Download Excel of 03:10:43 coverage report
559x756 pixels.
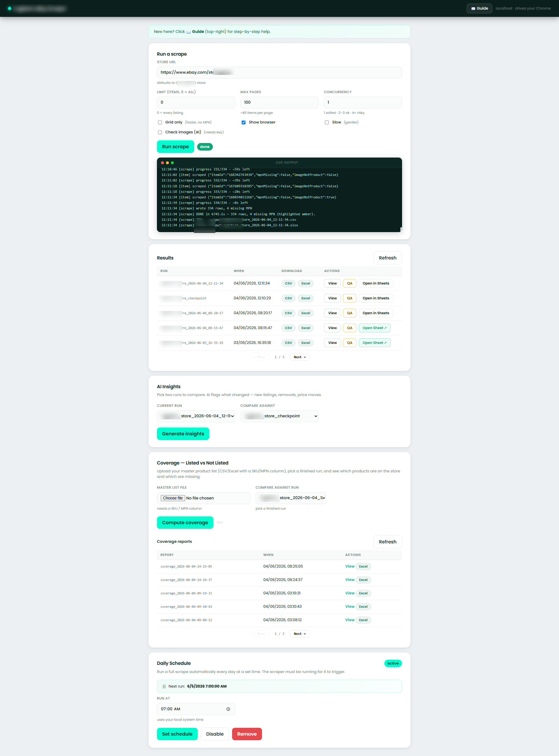[x=363, y=607]
